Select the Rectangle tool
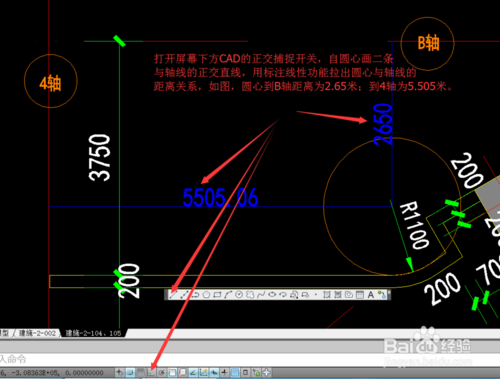Screen dimensions: 500x379 (x=217, y=294)
